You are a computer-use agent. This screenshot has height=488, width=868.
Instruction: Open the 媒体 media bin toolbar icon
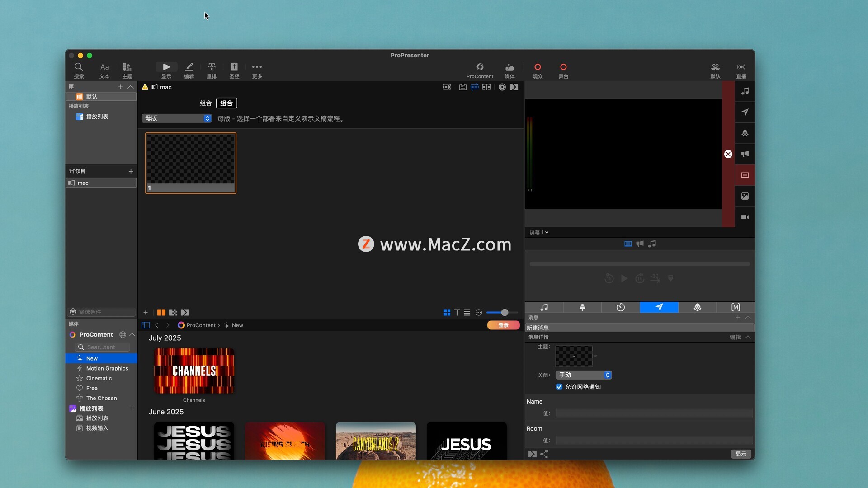pos(509,70)
